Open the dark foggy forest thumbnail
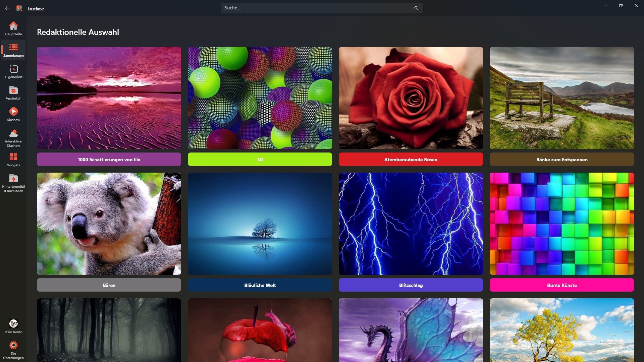Image resolution: width=644 pixels, height=362 pixels. [x=109, y=330]
